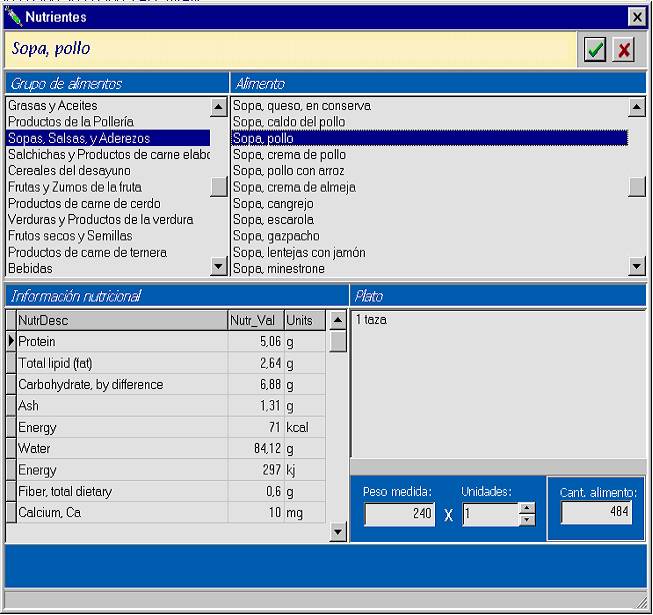The image size is (653, 615).
Task: Increase Unidades with the up spinner arrow
Action: click(x=527, y=508)
